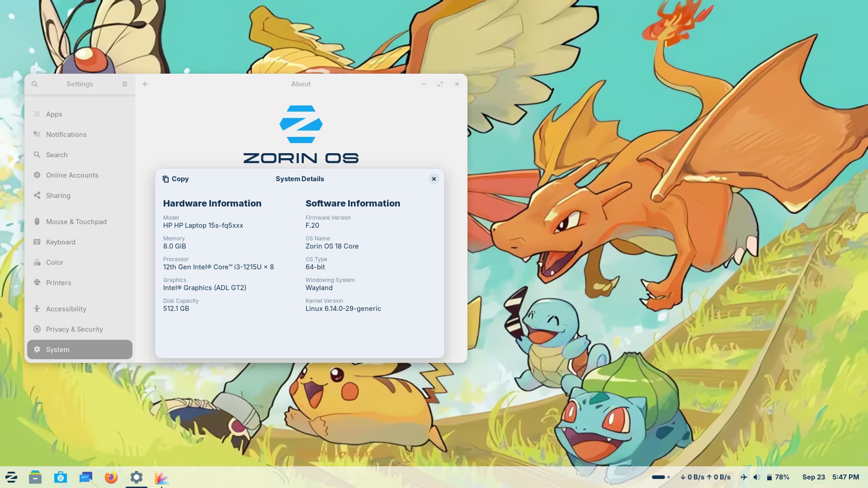868x488 pixels.
Task: Open the Apps settings section
Action: [x=54, y=114]
